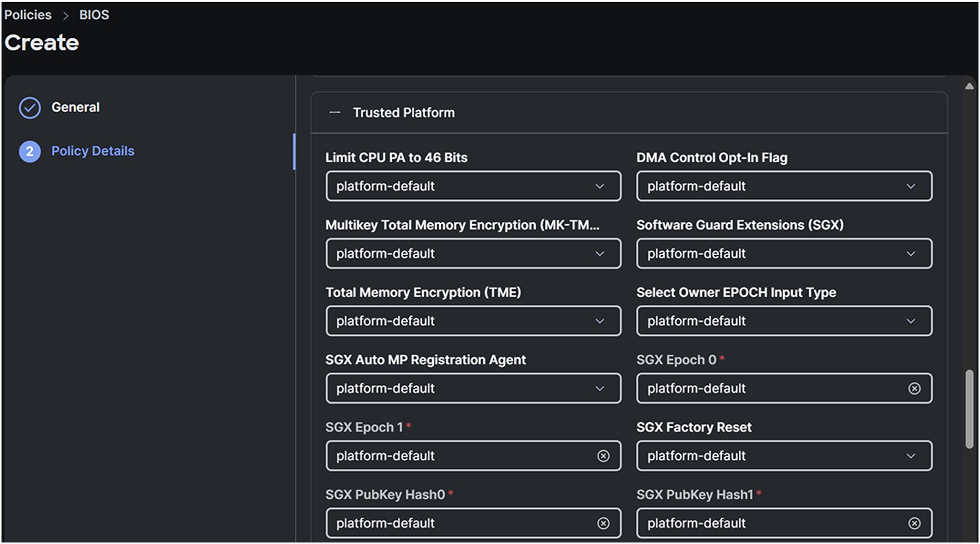980x544 pixels.
Task: Clear the SGX Epoch 0 value
Action: click(x=914, y=389)
